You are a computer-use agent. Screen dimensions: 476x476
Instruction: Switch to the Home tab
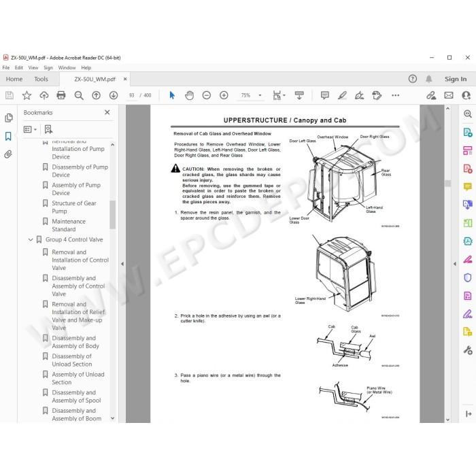(14, 79)
